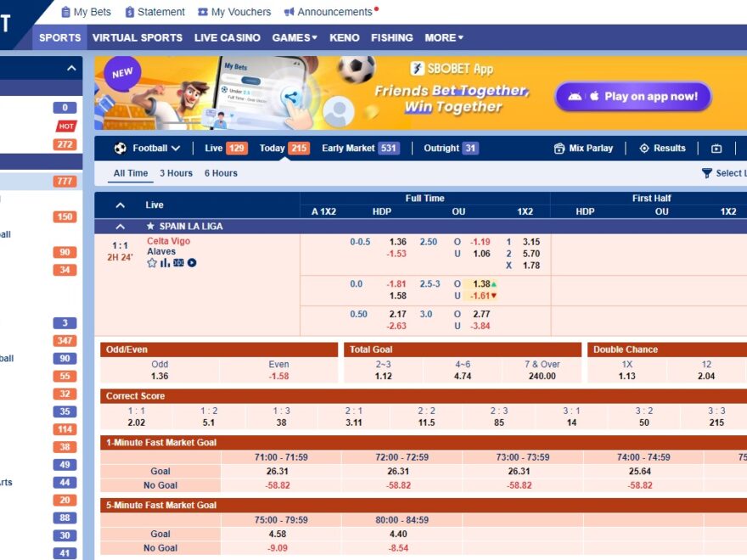Image resolution: width=747 pixels, height=560 pixels.
Task: Open the Celta Vigo live scoreboard icon
Action: [178, 263]
